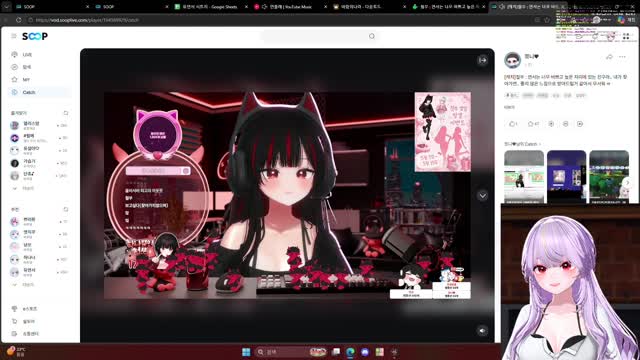The height and width of the screenshot is (360, 640).
Task: Click the search magnifier icon
Action: point(371,36)
